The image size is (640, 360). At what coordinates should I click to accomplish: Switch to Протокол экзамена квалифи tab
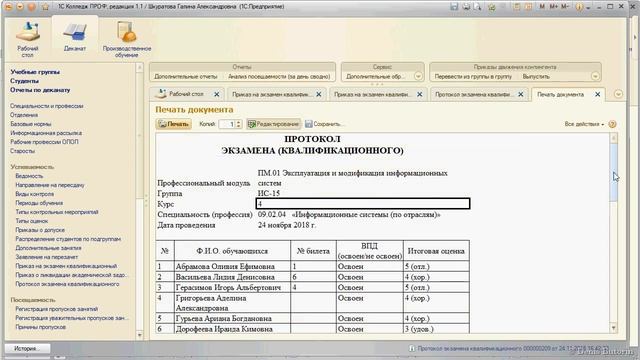coord(479,94)
